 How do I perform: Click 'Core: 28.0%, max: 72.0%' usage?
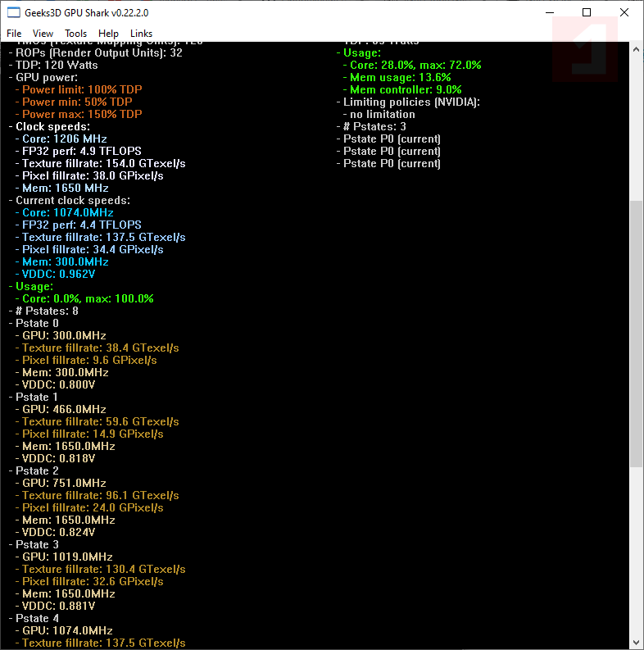pyautogui.click(x=412, y=65)
